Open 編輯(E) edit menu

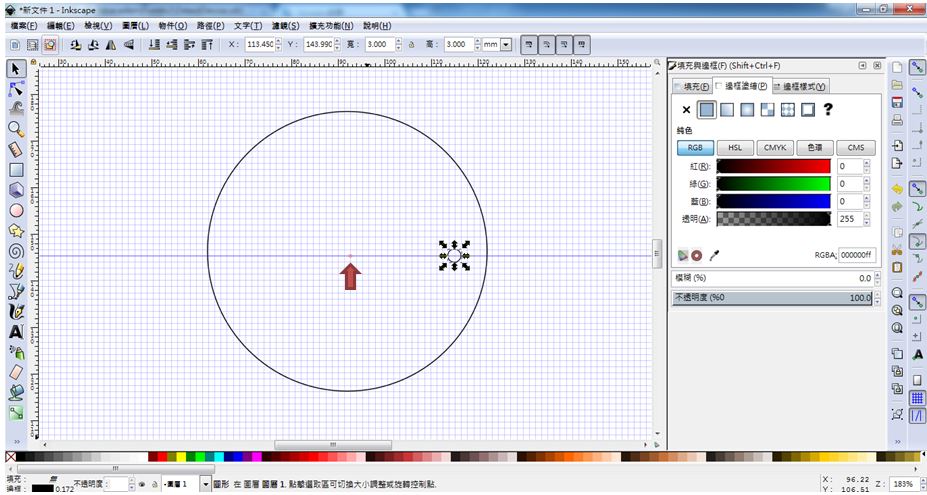(60, 26)
